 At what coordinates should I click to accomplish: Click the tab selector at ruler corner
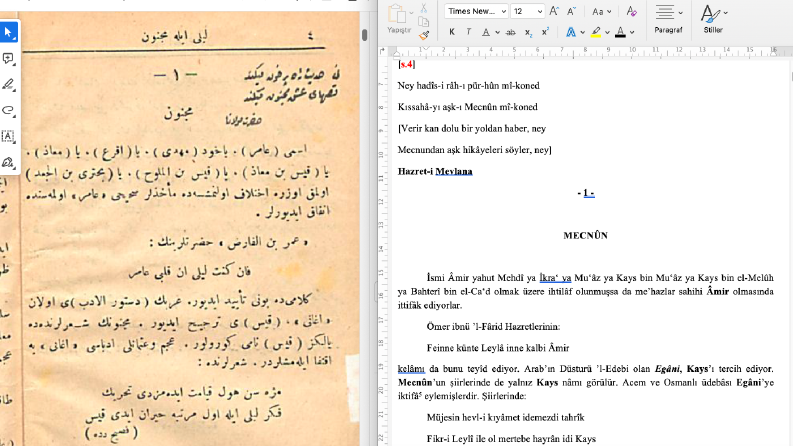coord(382,51)
